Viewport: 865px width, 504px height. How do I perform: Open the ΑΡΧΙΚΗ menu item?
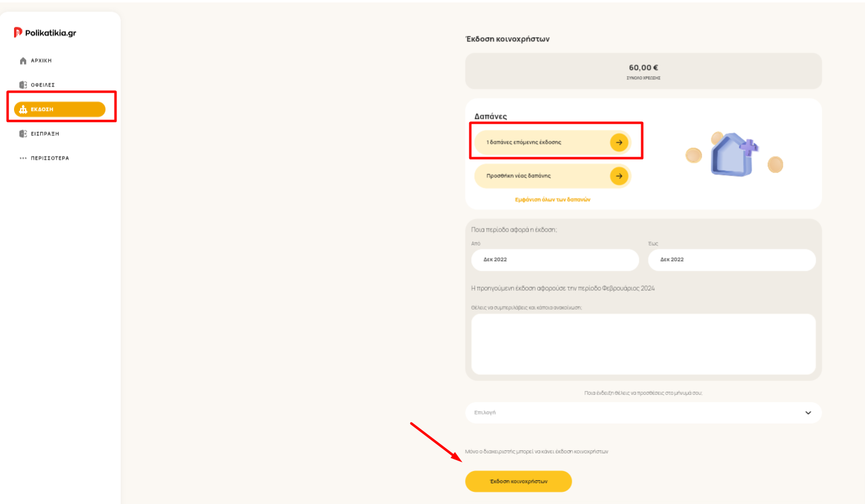click(40, 61)
